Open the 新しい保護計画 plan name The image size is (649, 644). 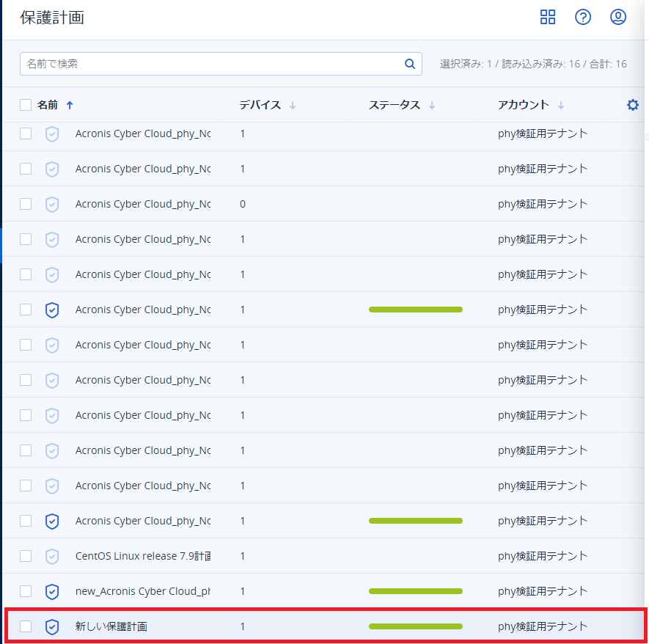[x=111, y=626]
